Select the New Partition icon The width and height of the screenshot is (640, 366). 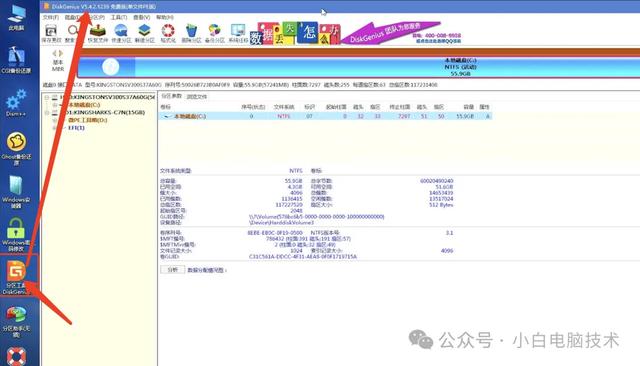[144, 33]
